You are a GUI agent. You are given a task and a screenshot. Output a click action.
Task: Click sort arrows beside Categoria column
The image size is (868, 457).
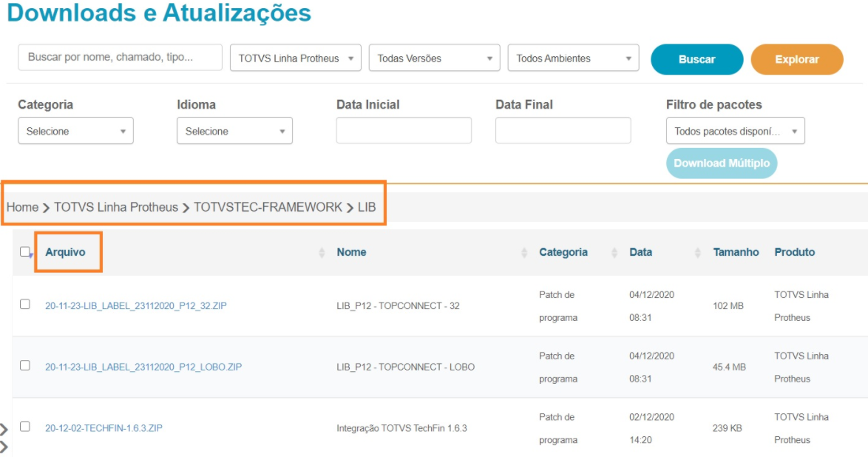coord(614,253)
